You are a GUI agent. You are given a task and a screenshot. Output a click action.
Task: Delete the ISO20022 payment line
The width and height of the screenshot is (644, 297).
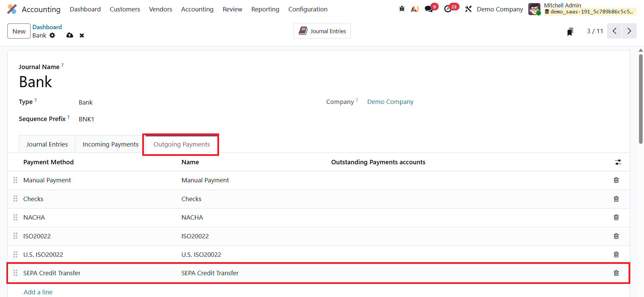616,236
